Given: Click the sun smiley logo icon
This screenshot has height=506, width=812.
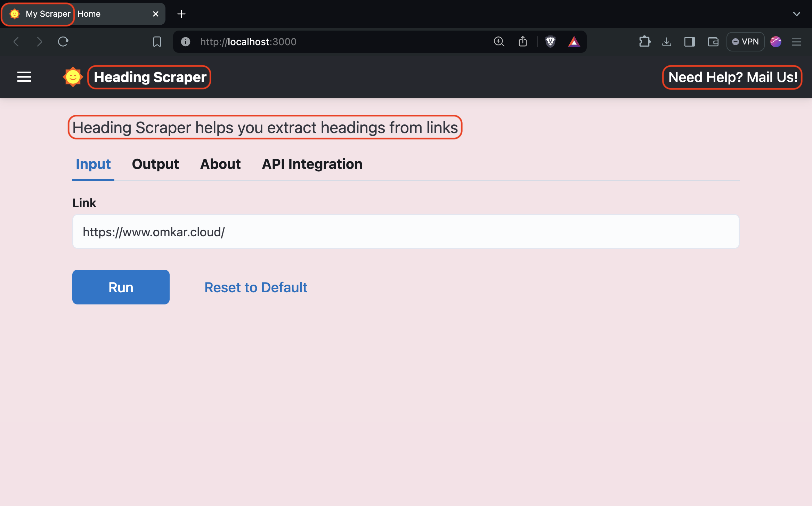Looking at the screenshot, I should point(73,77).
